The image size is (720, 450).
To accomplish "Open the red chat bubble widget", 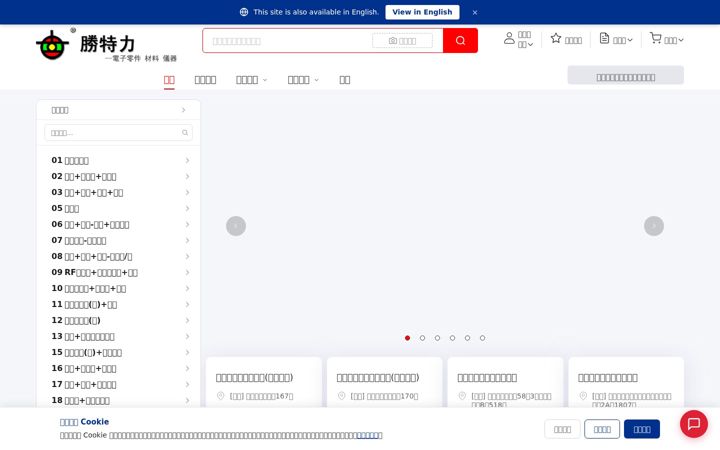I will pyautogui.click(x=694, y=424).
